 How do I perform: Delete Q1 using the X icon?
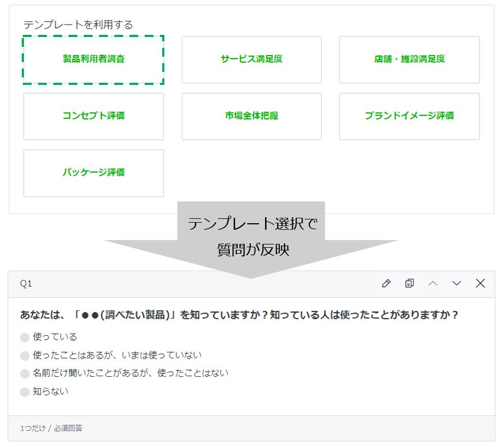[480, 283]
